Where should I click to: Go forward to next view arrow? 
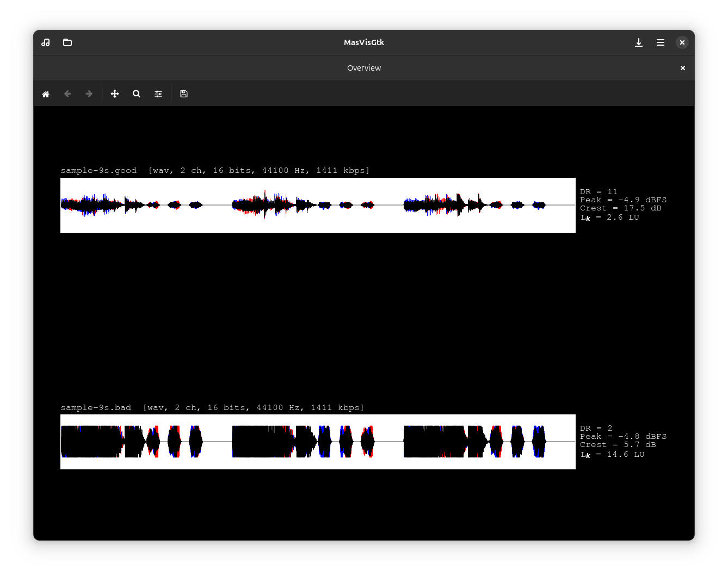tap(89, 94)
